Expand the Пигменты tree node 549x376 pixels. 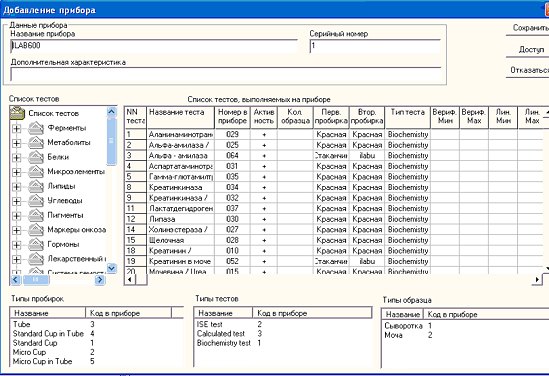pyautogui.click(x=16, y=216)
